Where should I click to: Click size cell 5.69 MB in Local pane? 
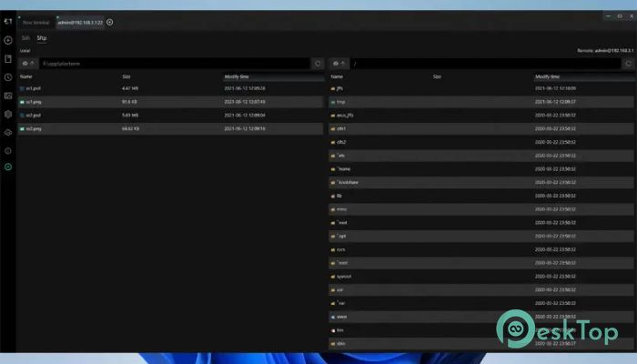click(130, 115)
